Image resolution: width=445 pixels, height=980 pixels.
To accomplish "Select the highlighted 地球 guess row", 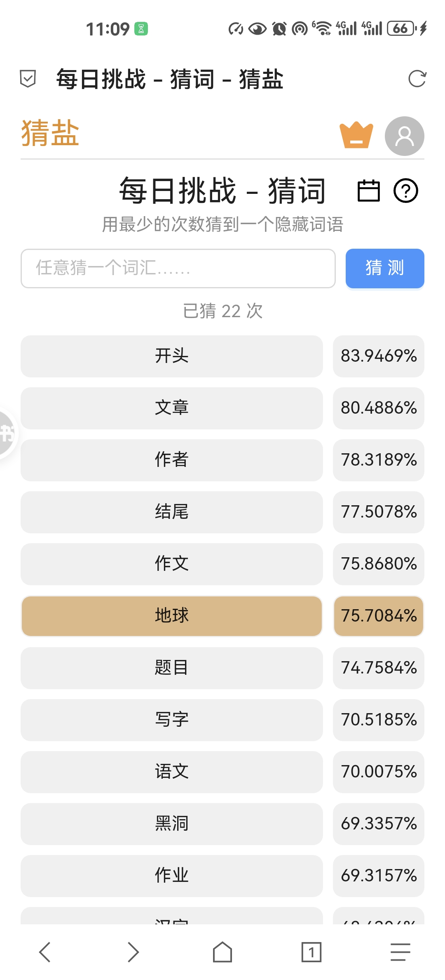I will tap(171, 616).
